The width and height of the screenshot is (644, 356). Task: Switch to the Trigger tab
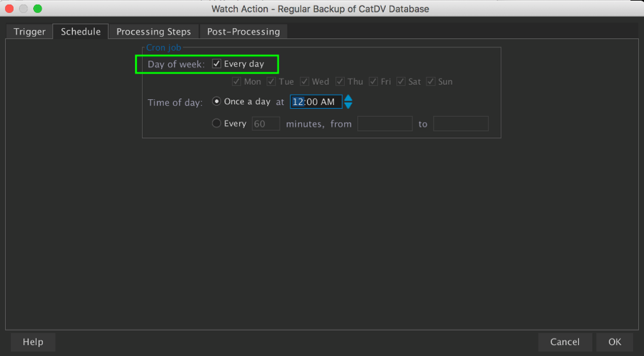point(29,31)
